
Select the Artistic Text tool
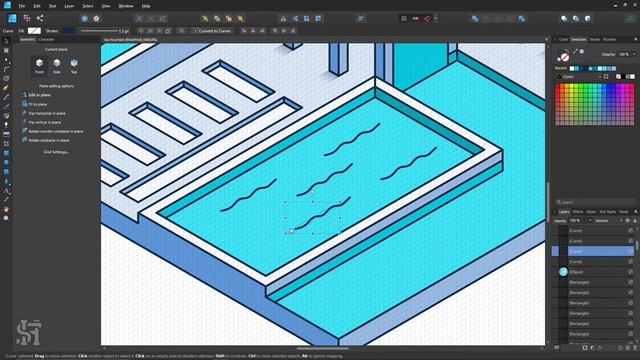(x=6, y=190)
